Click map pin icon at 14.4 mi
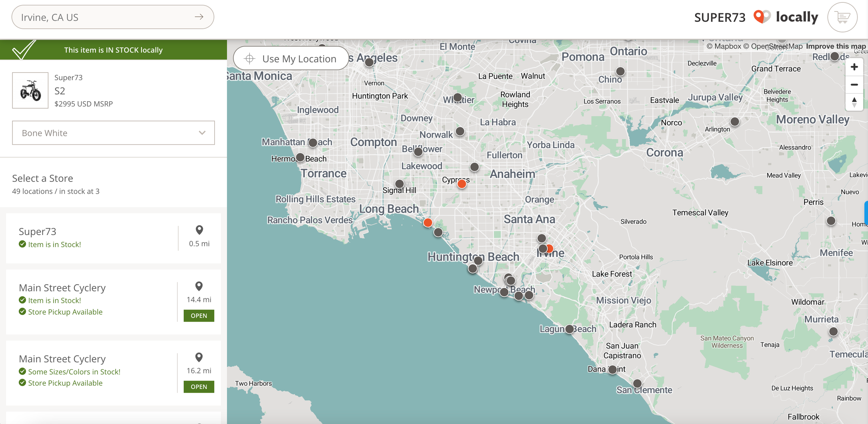The height and width of the screenshot is (424, 868). point(199,286)
